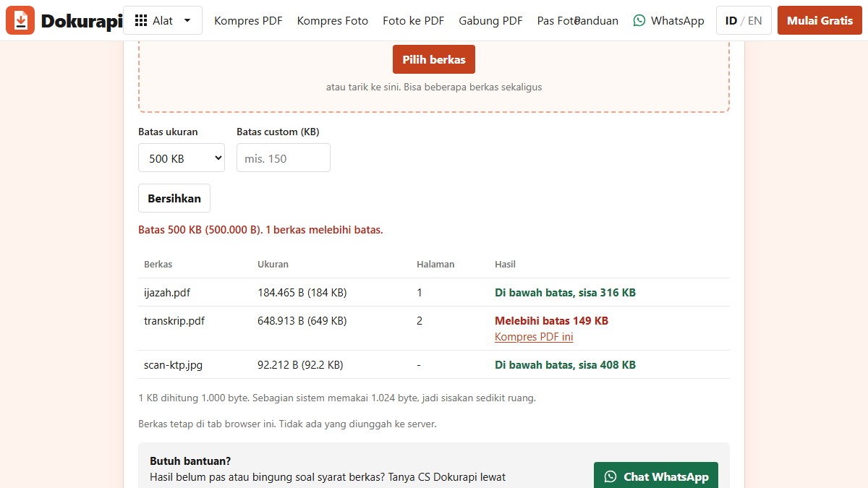Viewport: 868px width, 488px height.
Task: Click the 'Batas ukuran' label
Action: (168, 132)
